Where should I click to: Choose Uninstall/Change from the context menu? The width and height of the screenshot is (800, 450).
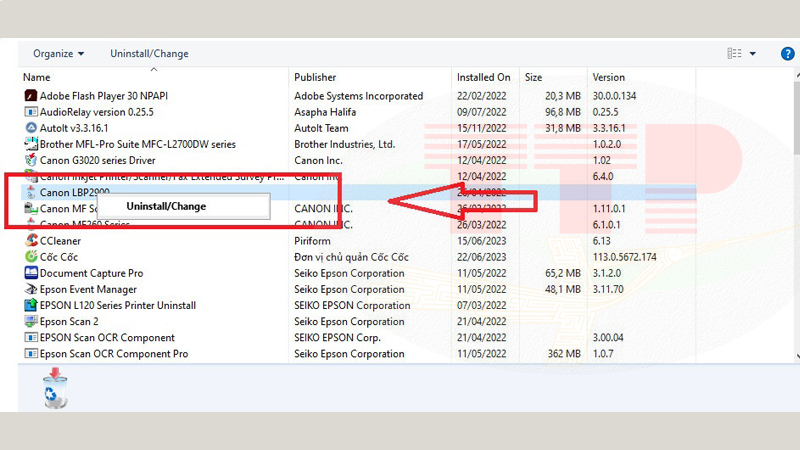coord(165,206)
